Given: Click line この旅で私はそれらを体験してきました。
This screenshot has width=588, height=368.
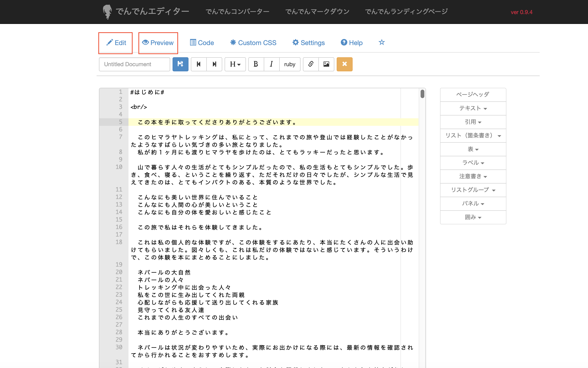Looking at the screenshot, I should click(x=200, y=227).
